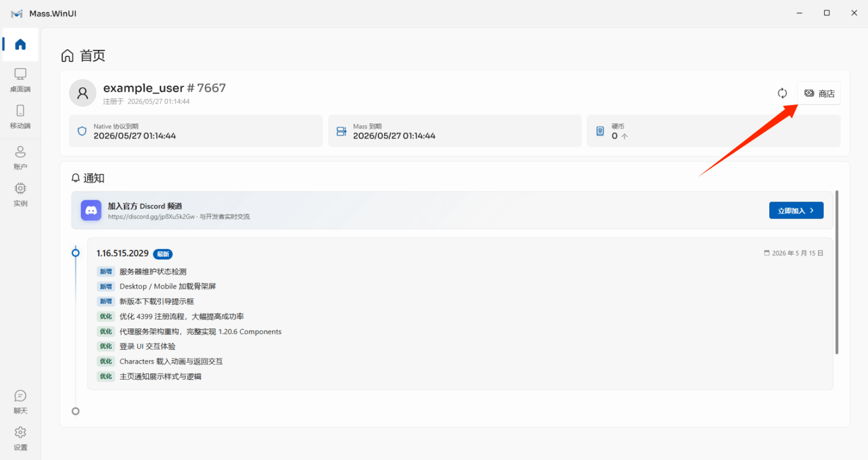Screen dimensions: 868x460
Task: Open the 实例 instances page
Action: [21, 194]
